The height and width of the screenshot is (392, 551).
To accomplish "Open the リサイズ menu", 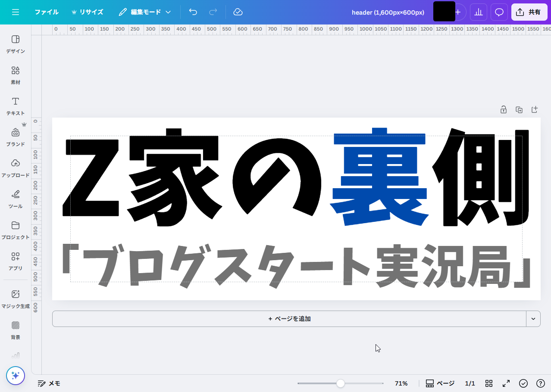I will (87, 12).
